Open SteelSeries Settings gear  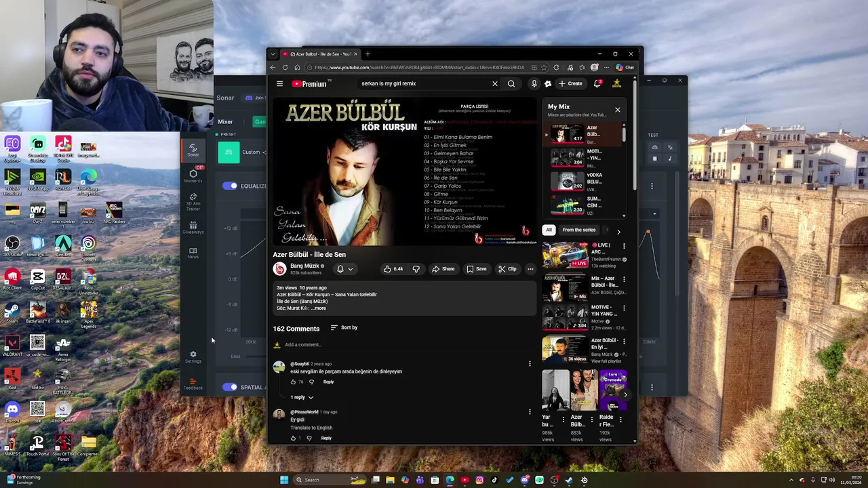click(193, 357)
